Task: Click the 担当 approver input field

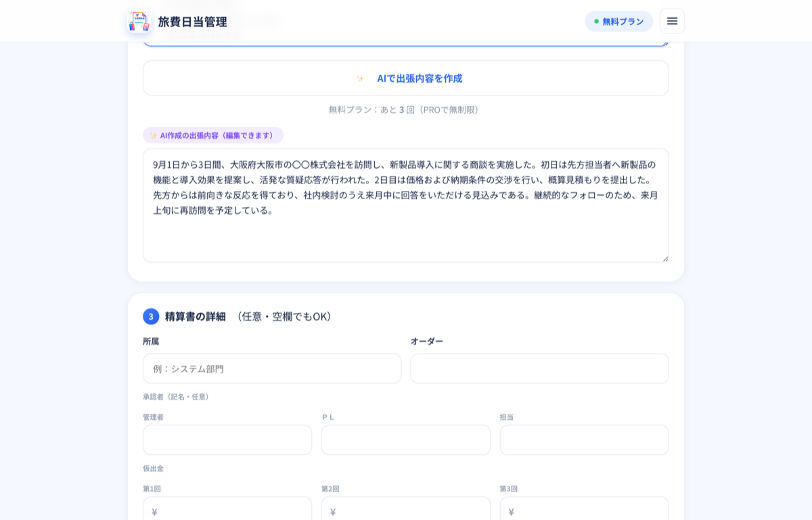Action: click(x=584, y=440)
